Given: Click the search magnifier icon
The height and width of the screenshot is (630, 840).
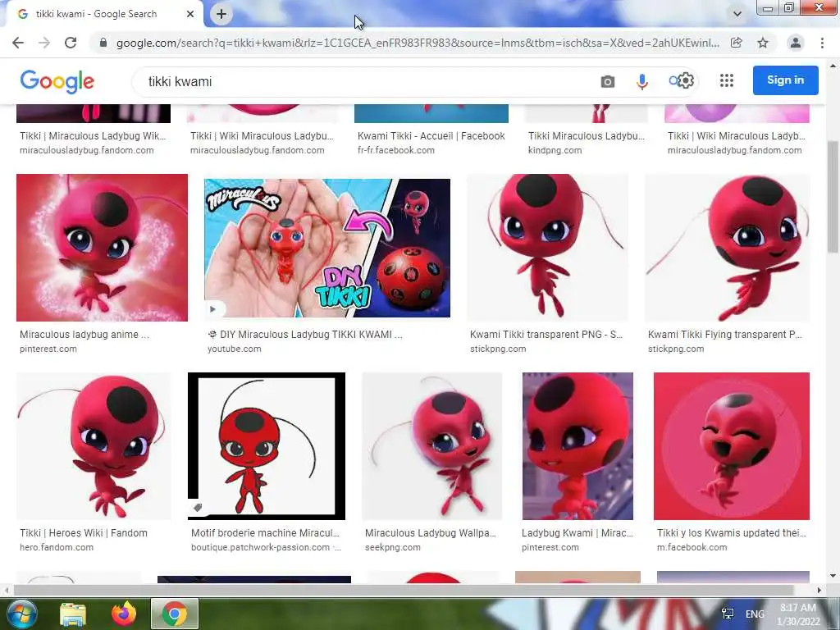Looking at the screenshot, I should pyautogui.click(x=674, y=81).
